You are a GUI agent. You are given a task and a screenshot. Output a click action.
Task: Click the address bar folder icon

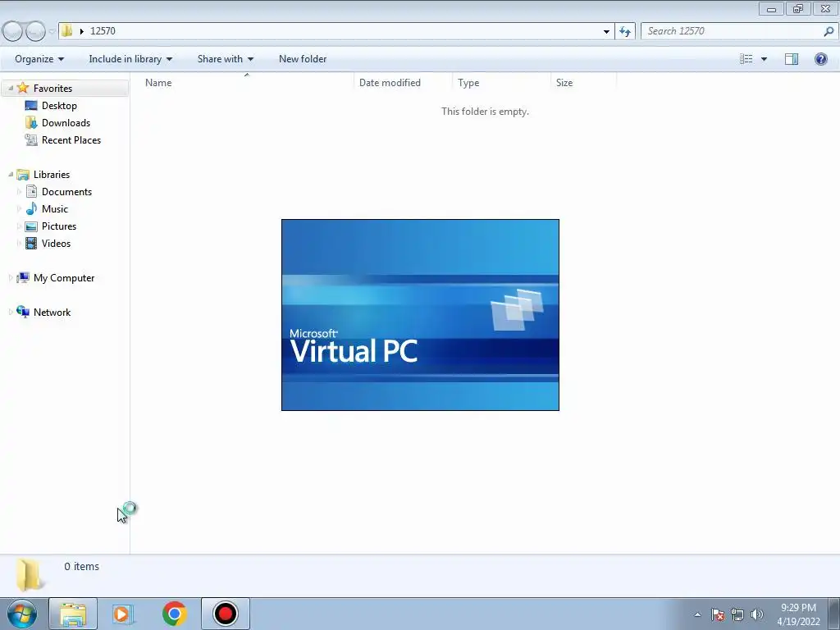click(67, 30)
